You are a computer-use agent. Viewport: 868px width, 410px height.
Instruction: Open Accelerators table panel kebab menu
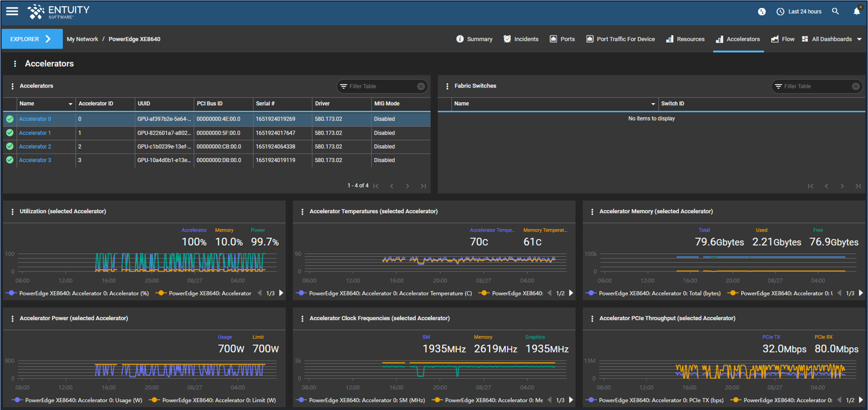click(12, 86)
